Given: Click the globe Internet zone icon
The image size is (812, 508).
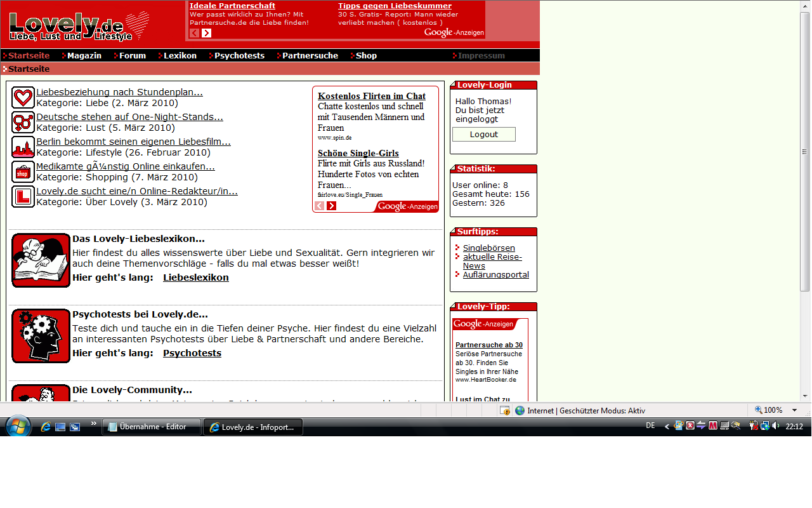Looking at the screenshot, I should tap(520, 410).
